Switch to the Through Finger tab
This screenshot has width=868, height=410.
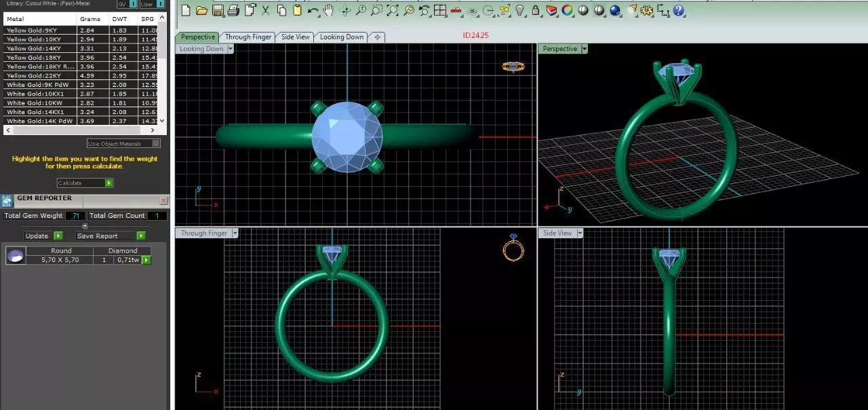(x=248, y=37)
